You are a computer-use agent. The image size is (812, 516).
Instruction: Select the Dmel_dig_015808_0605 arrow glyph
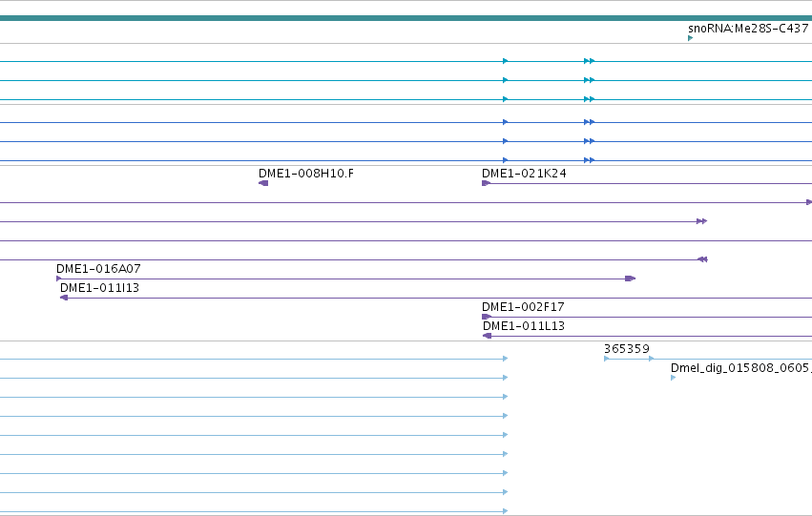(674, 378)
